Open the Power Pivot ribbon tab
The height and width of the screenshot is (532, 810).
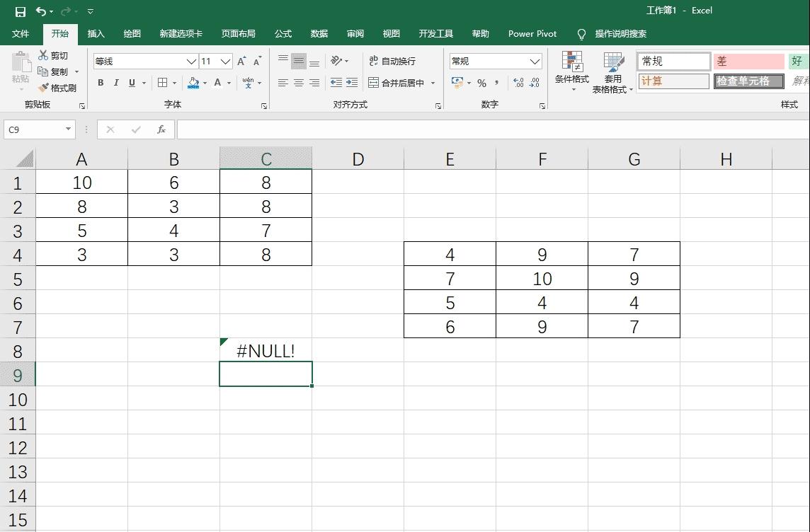(532, 33)
